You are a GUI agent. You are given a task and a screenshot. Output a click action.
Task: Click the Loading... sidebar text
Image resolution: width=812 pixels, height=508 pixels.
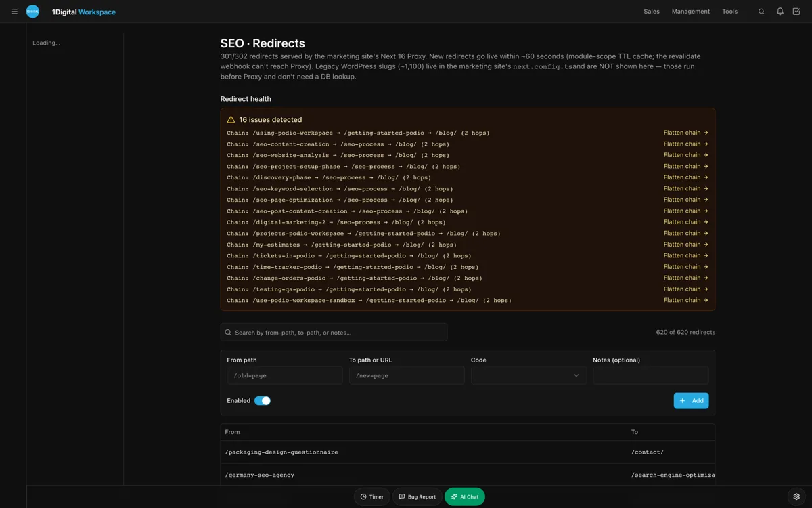pyautogui.click(x=46, y=43)
